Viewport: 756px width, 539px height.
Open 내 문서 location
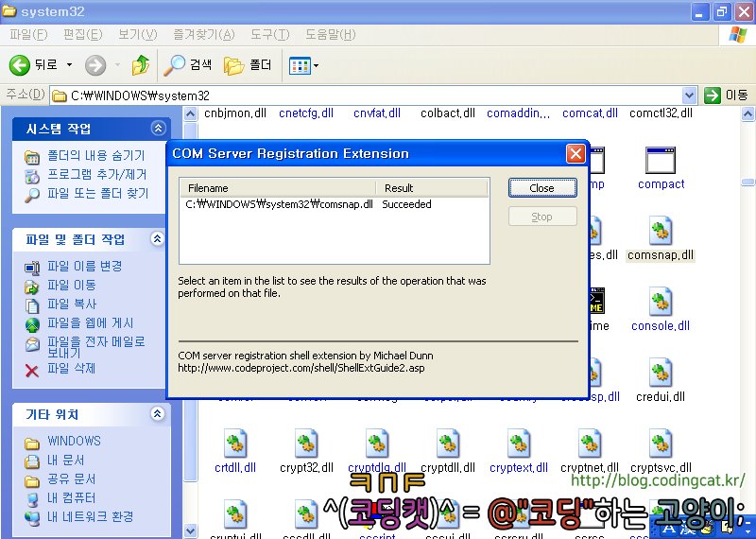pyautogui.click(x=65, y=460)
